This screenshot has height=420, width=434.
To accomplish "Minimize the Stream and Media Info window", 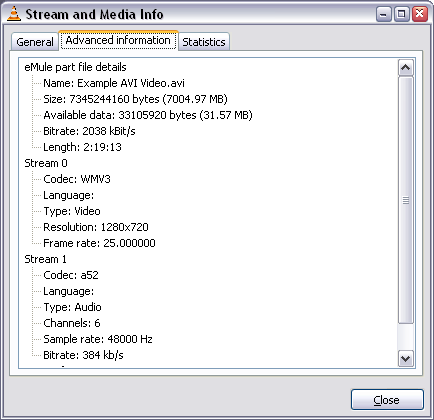I will point(384,14).
